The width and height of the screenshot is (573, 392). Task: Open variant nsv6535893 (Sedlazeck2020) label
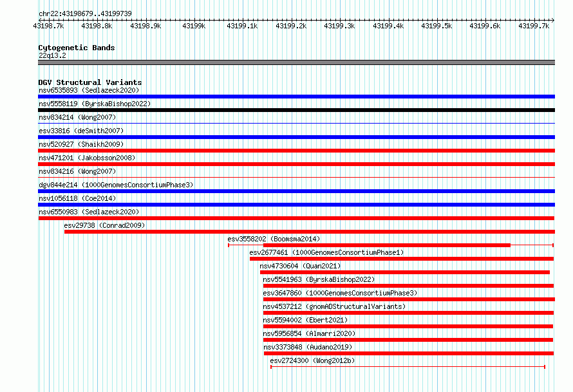(x=89, y=90)
